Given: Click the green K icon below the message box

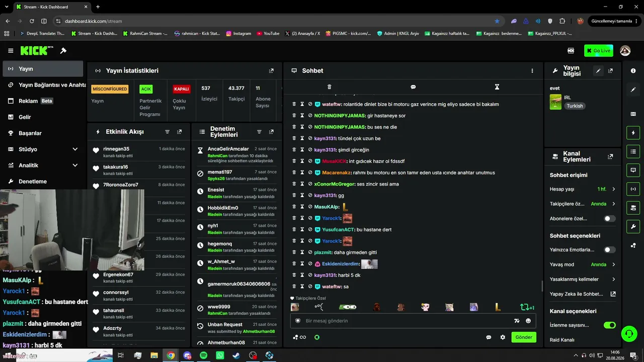Looking at the screenshot, I should click(317, 337).
